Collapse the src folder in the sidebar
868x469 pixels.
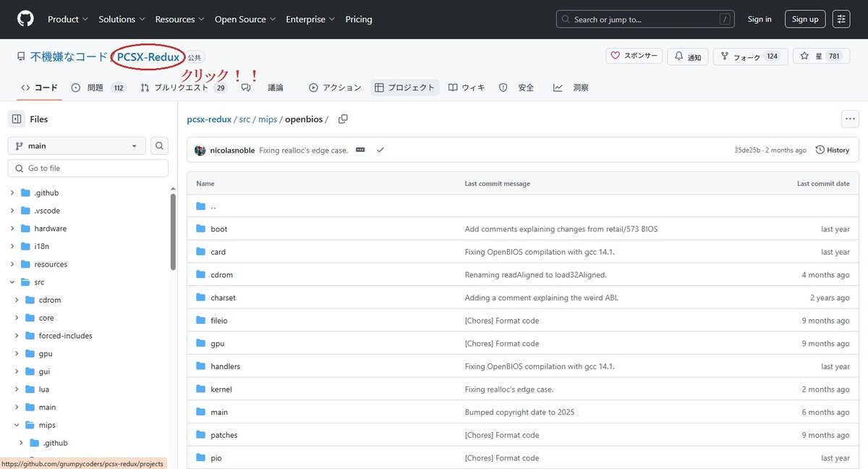coord(11,282)
